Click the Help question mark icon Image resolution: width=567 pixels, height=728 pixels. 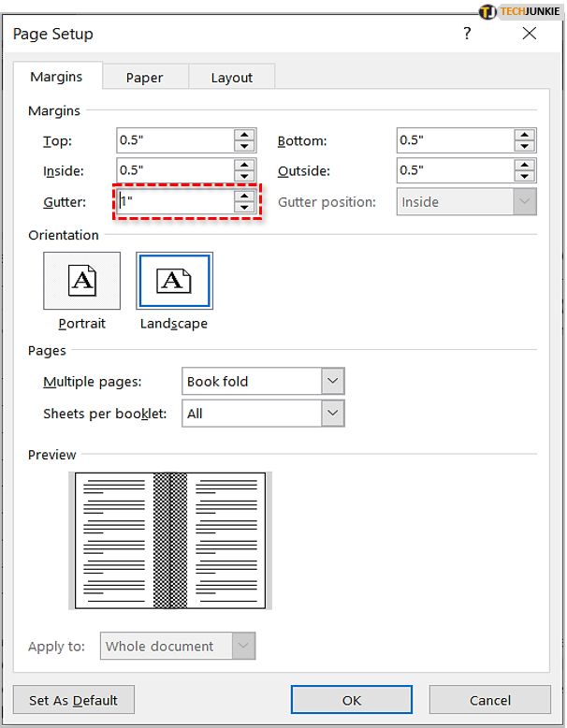tap(467, 34)
